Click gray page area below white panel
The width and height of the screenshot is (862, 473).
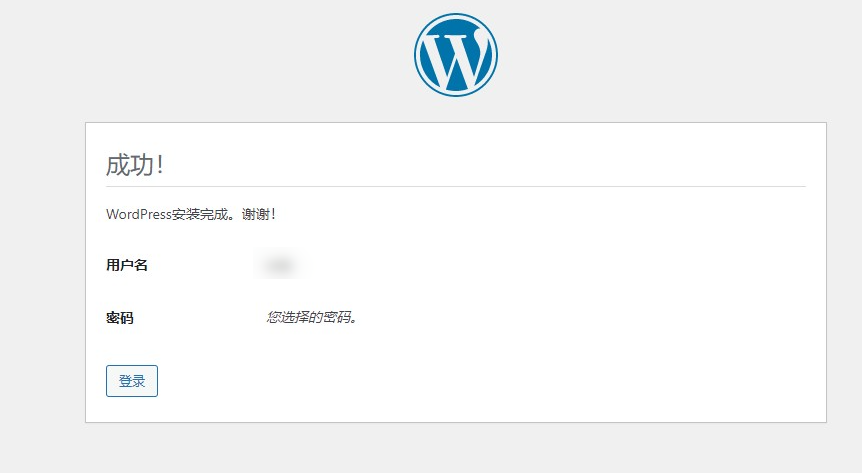coord(455,448)
